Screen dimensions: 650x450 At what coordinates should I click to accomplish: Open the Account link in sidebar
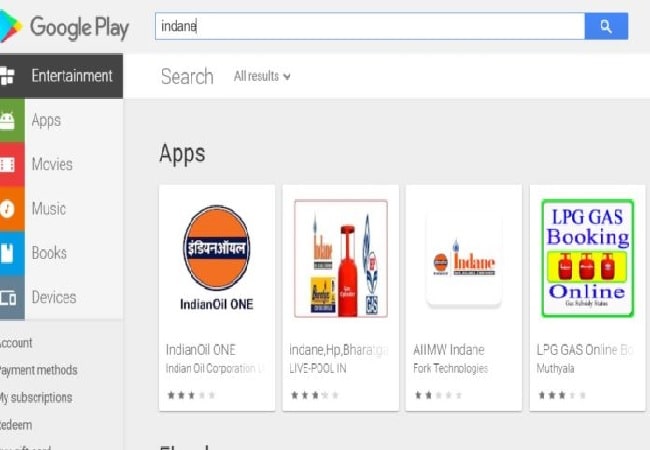[x=17, y=343]
